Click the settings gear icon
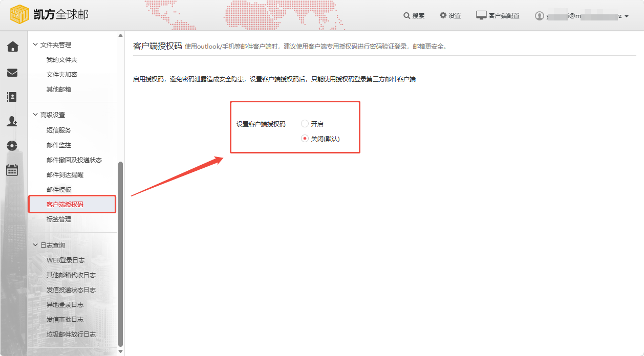The height and width of the screenshot is (356, 644). 443,15
